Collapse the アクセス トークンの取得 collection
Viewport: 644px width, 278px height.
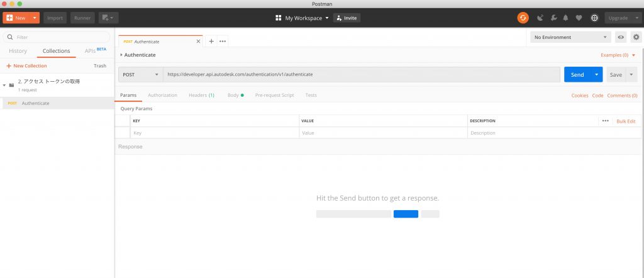[x=4, y=85]
